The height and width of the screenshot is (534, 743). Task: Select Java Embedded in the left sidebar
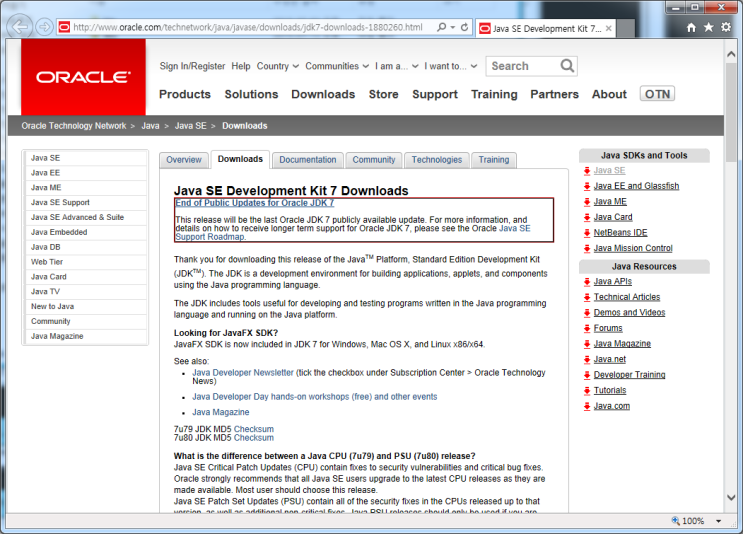[x=59, y=232]
